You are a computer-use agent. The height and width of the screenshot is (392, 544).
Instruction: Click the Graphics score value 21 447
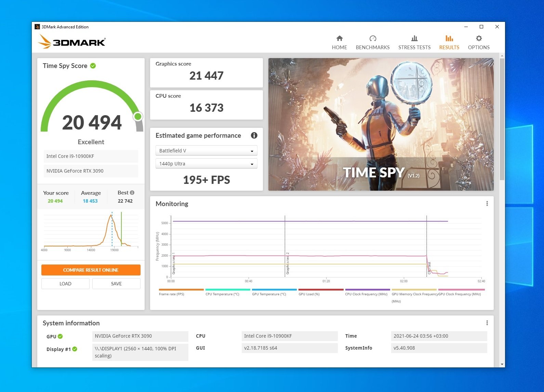click(x=206, y=76)
